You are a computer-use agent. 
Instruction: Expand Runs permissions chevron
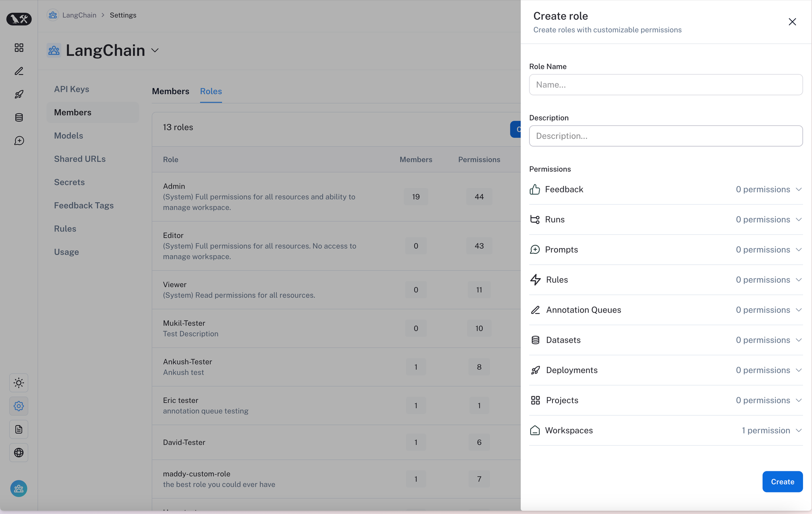[x=799, y=220]
